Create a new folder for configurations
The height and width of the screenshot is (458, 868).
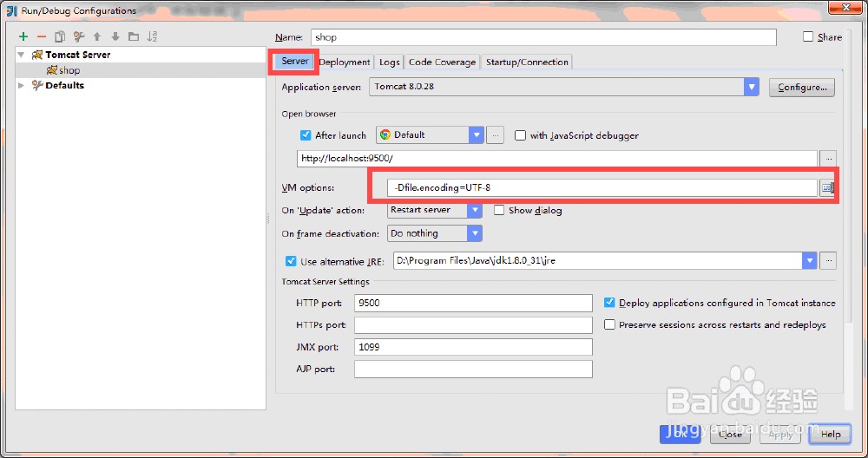pyautogui.click(x=134, y=36)
